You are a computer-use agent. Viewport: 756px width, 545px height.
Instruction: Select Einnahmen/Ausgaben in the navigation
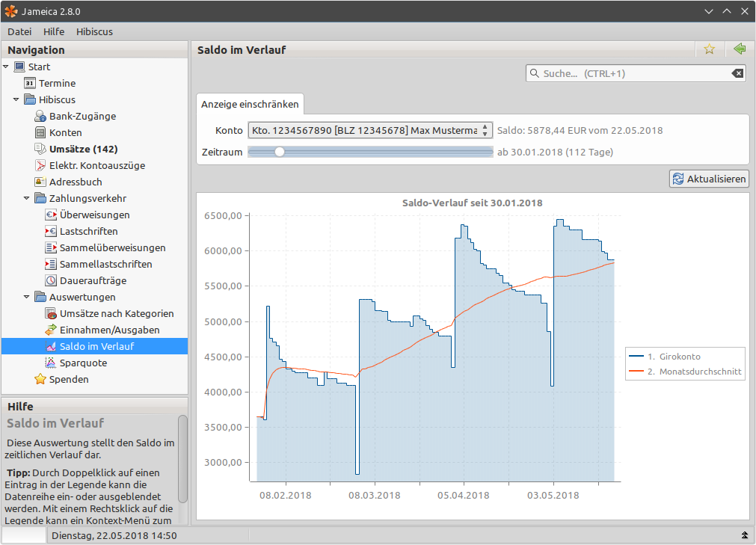[x=109, y=330]
